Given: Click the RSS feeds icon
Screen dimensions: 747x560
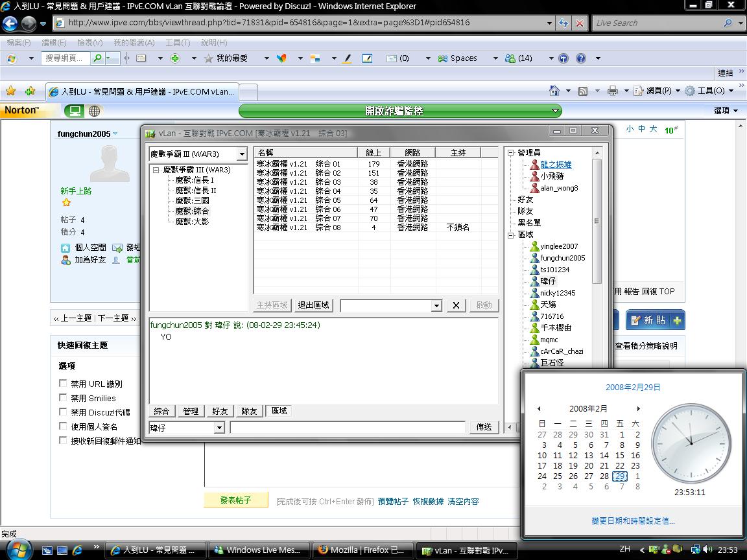Looking at the screenshot, I should (x=583, y=91).
